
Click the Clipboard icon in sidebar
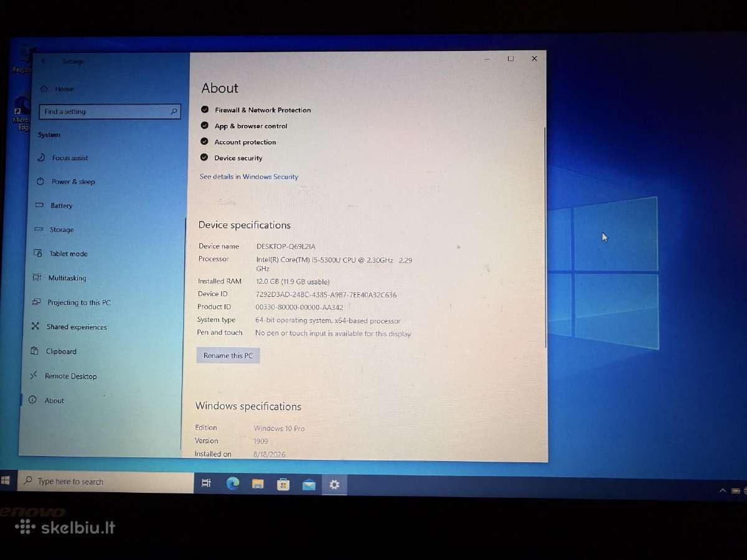point(34,351)
